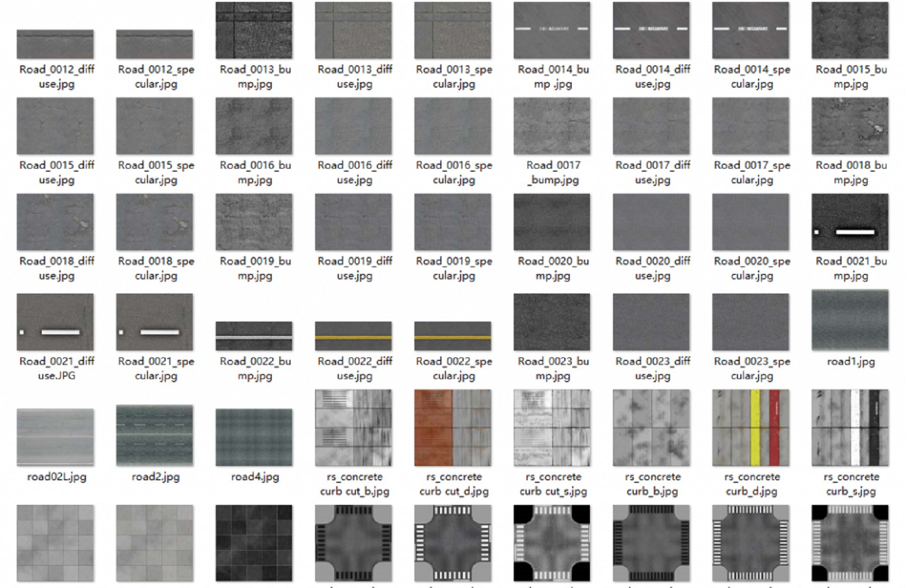Screen dimensions: 906x588
Task: Select the Road_0020_bump.jpg thumbnail
Action: [x=552, y=222]
